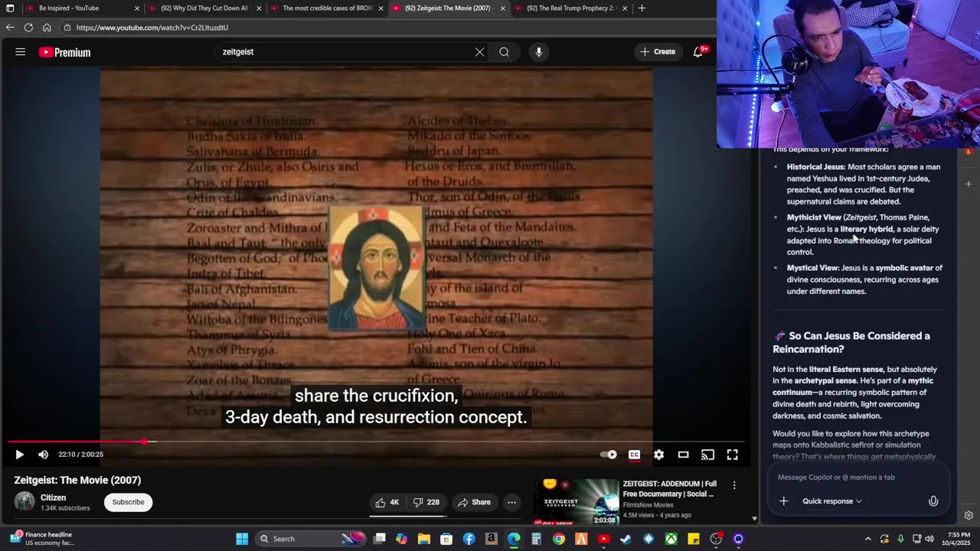Subscribe to the Citizen channel

pyautogui.click(x=128, y=502)
